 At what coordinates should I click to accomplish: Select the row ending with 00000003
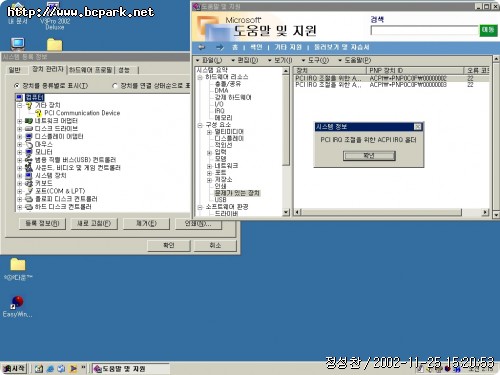(x=391, y=85)
